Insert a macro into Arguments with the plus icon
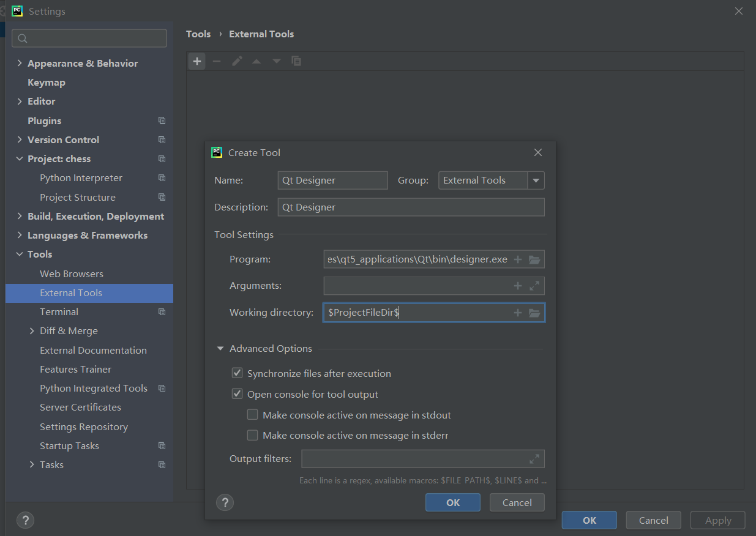 click(x=517, y=286)
